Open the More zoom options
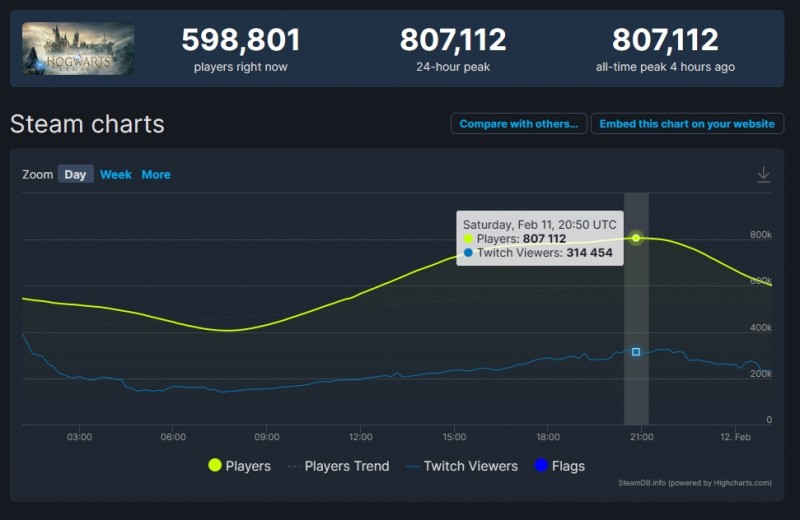The image size is (800, 520). pos(156,175)
